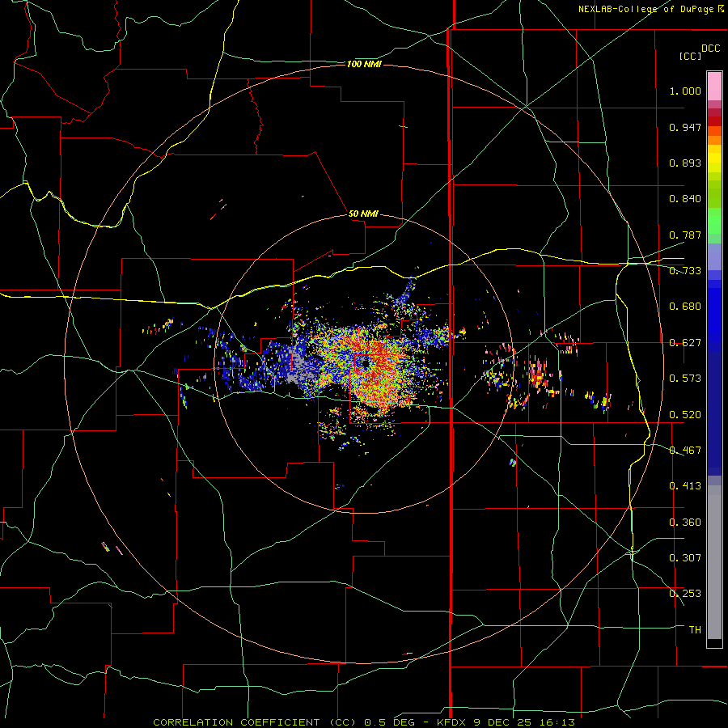728x728 pixels.
Task: Pick the red swatch on the color bar
Action: pos(714,121)
